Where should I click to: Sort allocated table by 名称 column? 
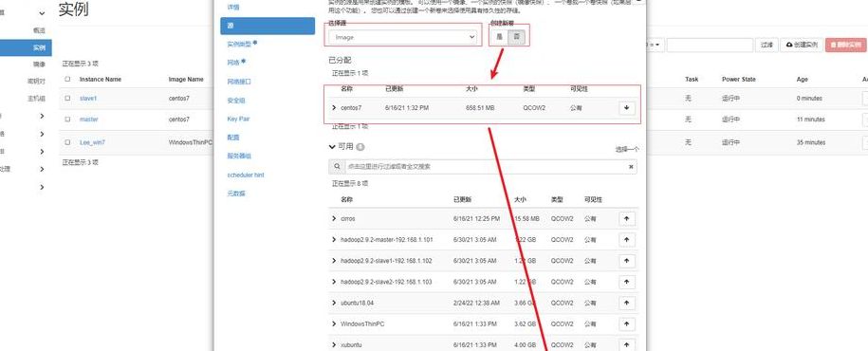click(346, 88)
